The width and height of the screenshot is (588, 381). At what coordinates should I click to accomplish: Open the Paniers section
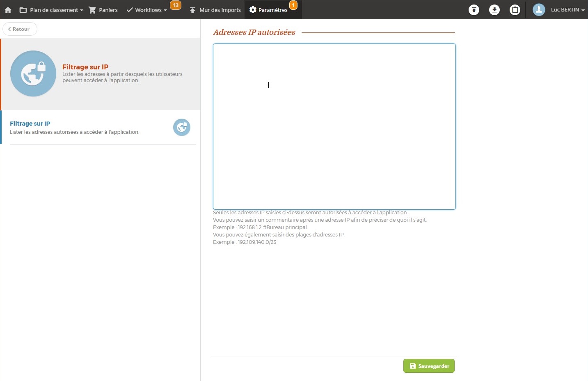click(103, 10)
